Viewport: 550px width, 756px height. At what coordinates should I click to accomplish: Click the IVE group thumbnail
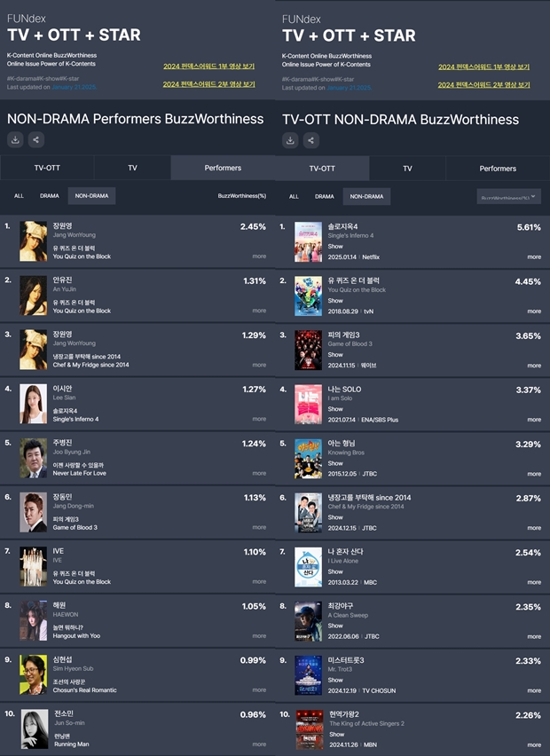(x=33, y=566)
